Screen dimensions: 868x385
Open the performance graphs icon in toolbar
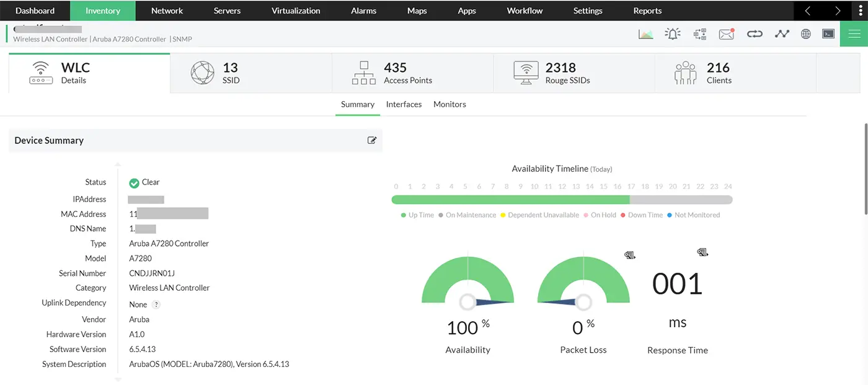point(645,34)
